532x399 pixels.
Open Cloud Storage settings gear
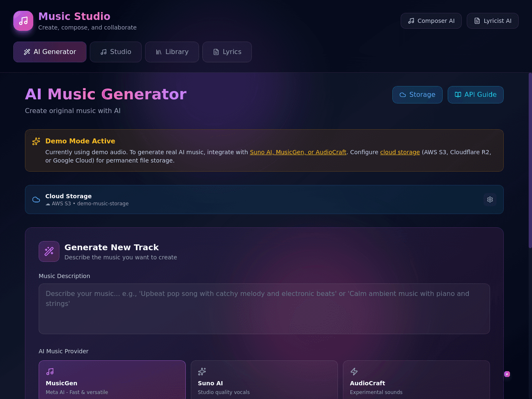[490, 199]
